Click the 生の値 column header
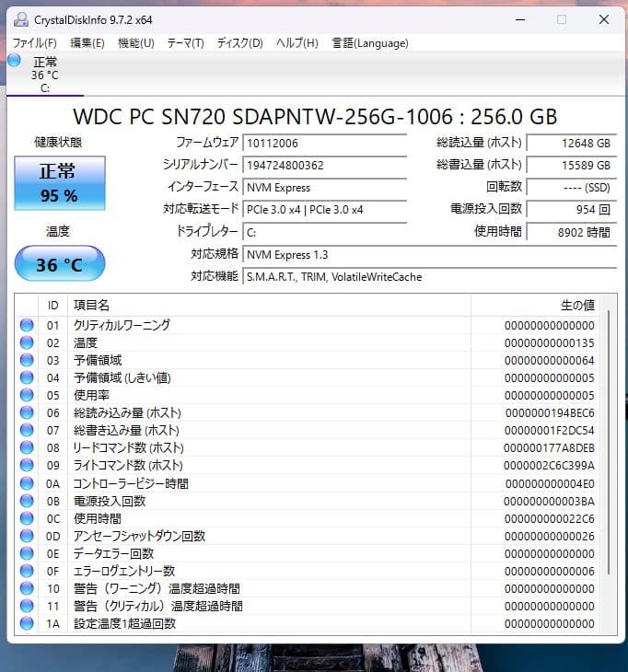628x672 pixels. [535, 305]
